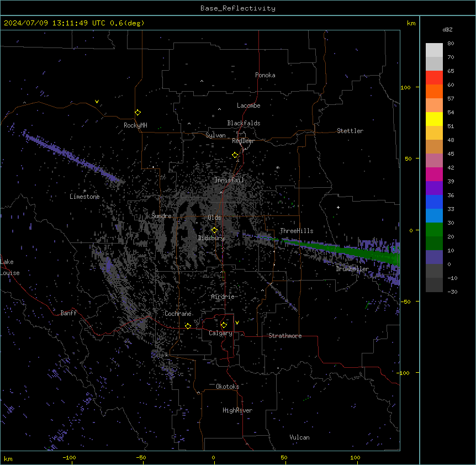The image size is (476, 465).
Task: Click the vertical axis tick label -50
Action: [x=405, y=302]
